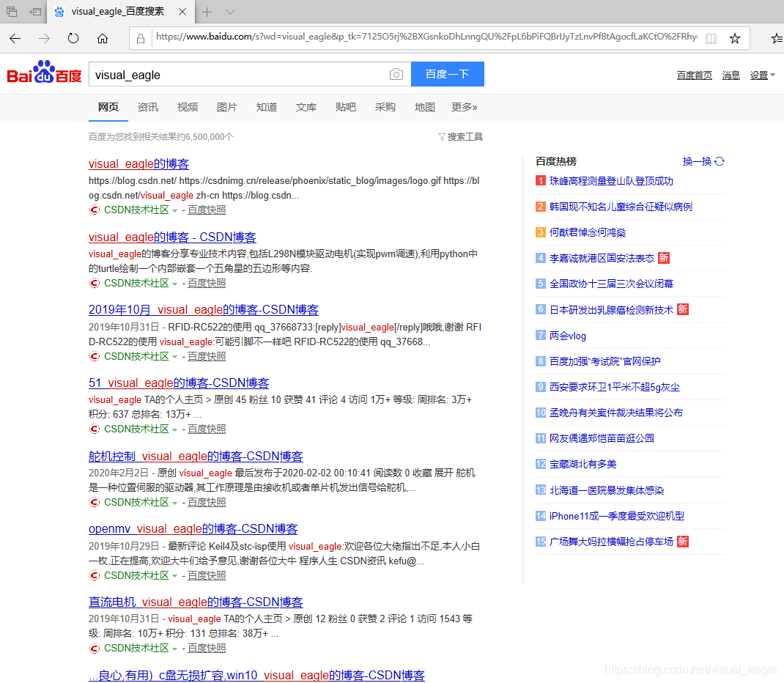Go to browser home page icon
The image size is (784, 683).
[x=103, y=39]
